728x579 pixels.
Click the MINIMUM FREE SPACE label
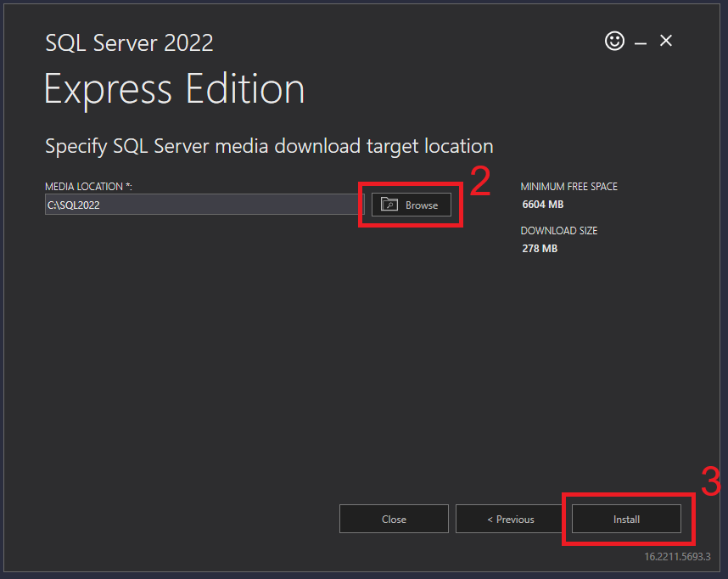coord(568,186)
